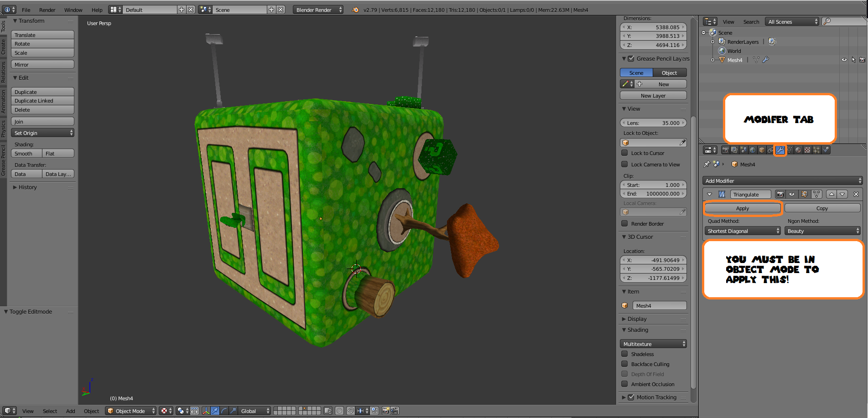Open the Object properties tab cube icon
868x418 pixels.
click(762, 150)
